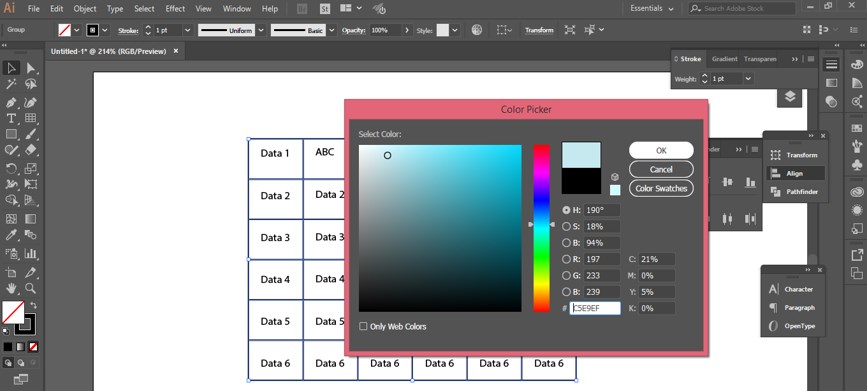Select the G green radio button
Image resolution: width=867 pixels, height=391 pixels.
coord(566,275)
